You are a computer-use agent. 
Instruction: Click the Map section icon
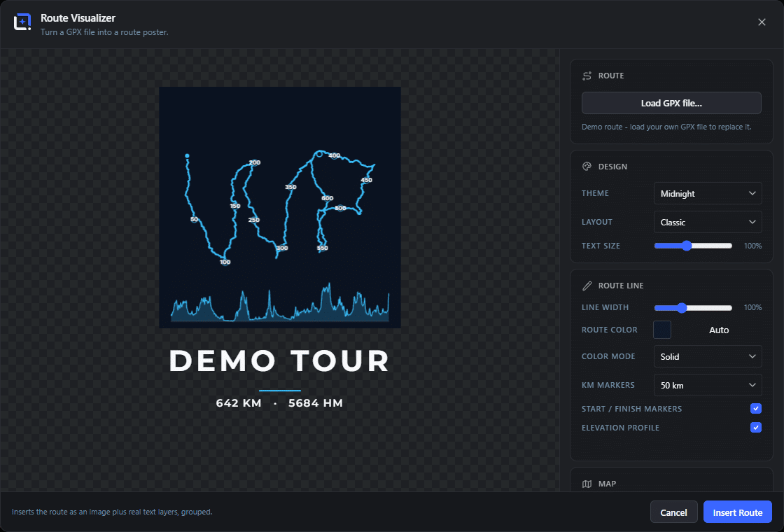587,484
